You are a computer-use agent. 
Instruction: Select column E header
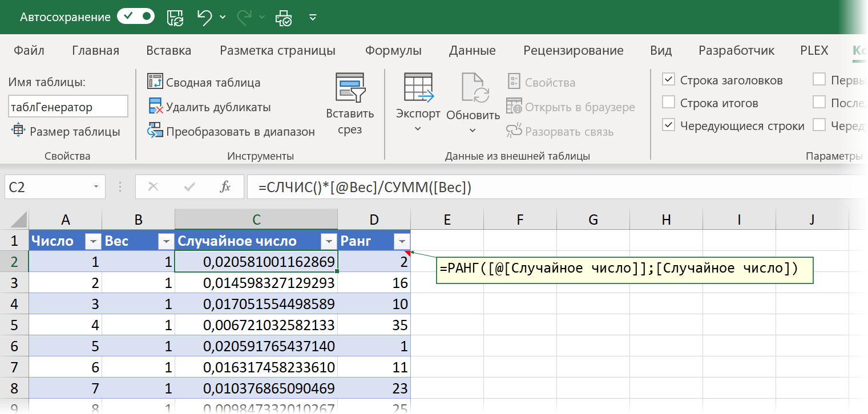[x=447, y=220]
